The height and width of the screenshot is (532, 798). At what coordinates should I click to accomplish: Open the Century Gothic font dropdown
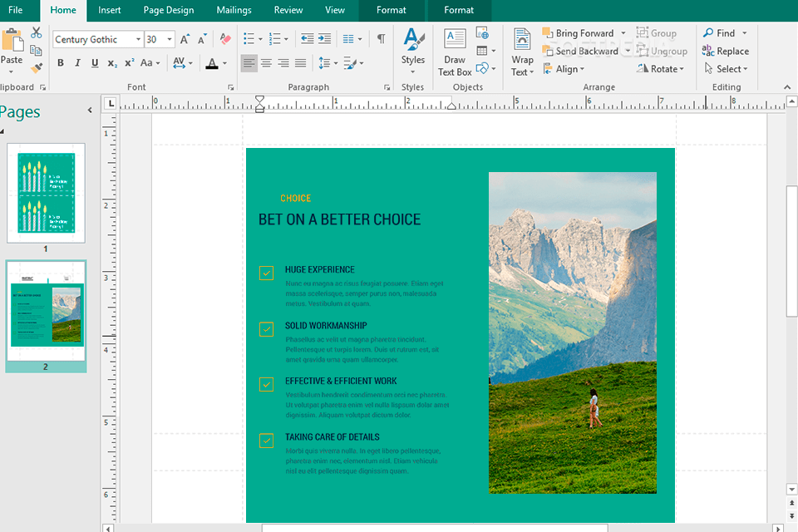[x=136, y=39]
